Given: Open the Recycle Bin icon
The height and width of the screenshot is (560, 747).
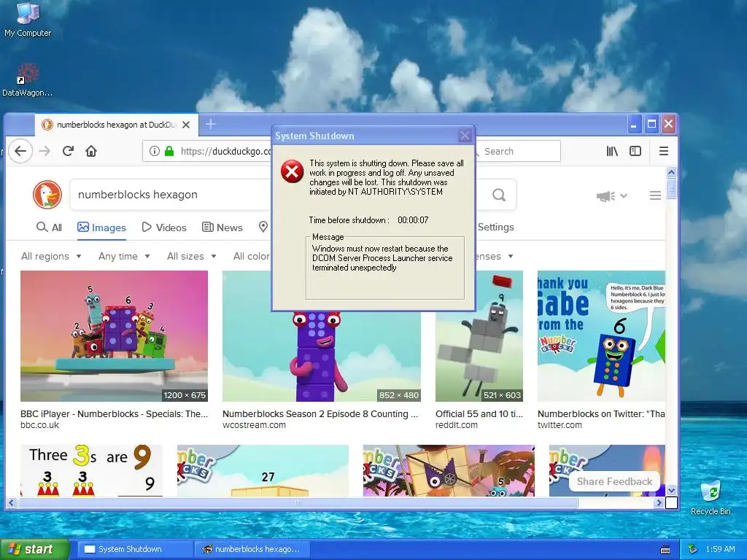Looking at the screenshot, I should tap(711, 497).
